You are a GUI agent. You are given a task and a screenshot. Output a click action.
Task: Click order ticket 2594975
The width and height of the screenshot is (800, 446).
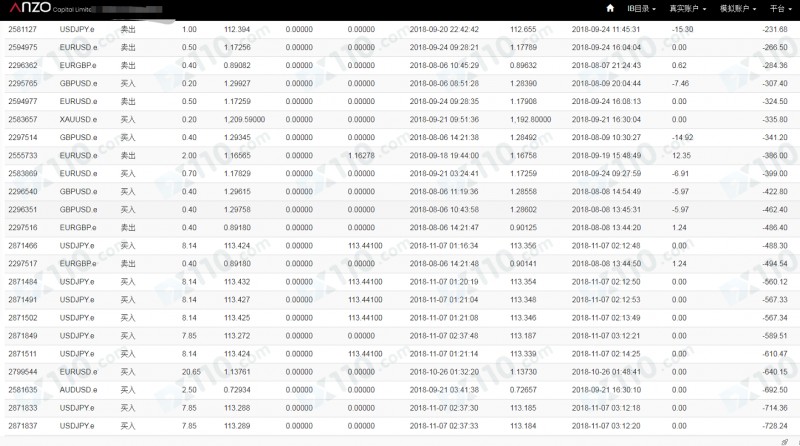tap(23, 47)
